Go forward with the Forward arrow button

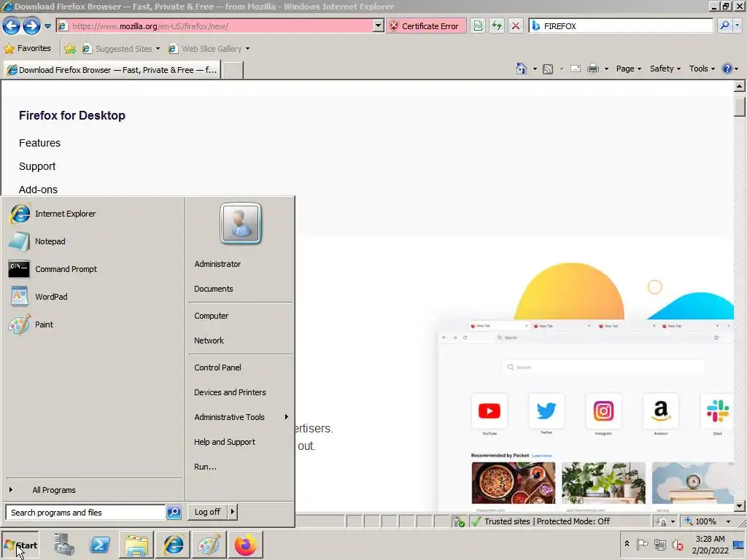click(31, 26)
